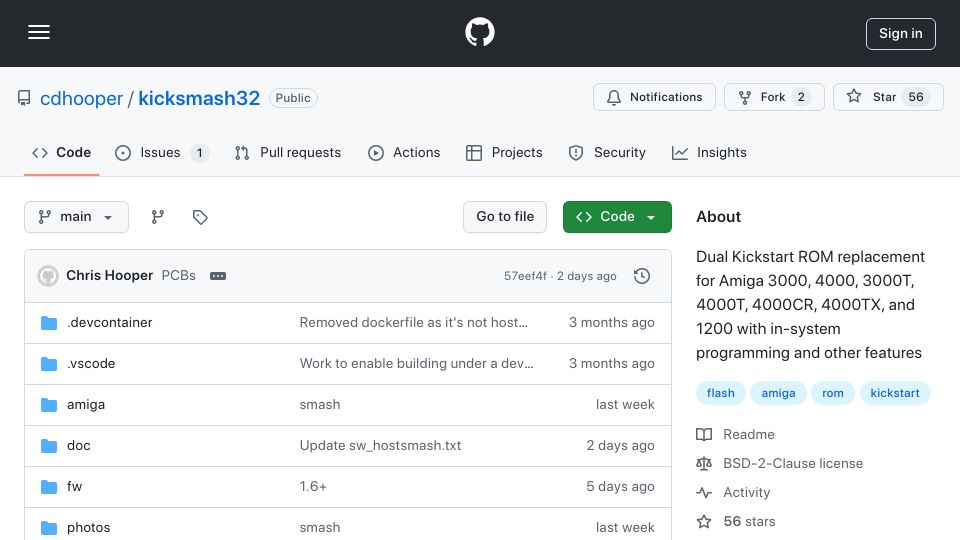
Task: Fork the repository
Action: [774, 97]
